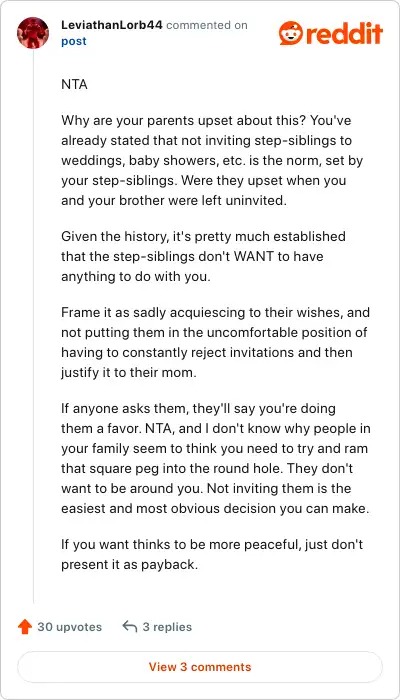Click the standalone "NTA" verdict line
The height and width of the screenshot is (700, 400).
click(x=74, y=84)
